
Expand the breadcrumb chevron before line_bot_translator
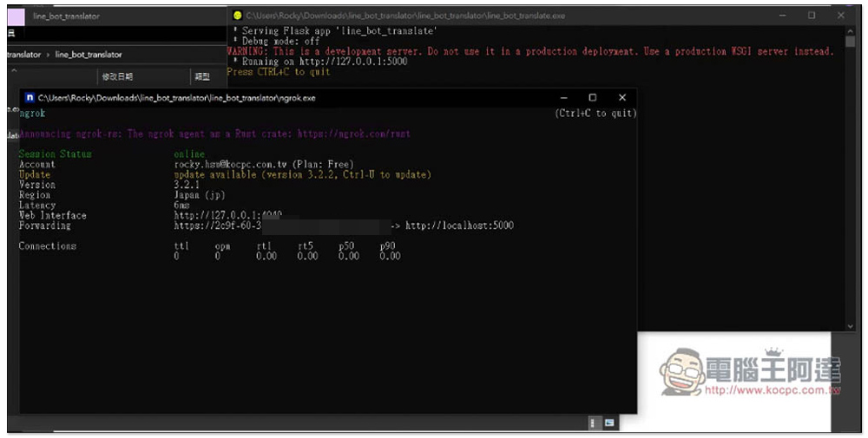coord(48,55)
